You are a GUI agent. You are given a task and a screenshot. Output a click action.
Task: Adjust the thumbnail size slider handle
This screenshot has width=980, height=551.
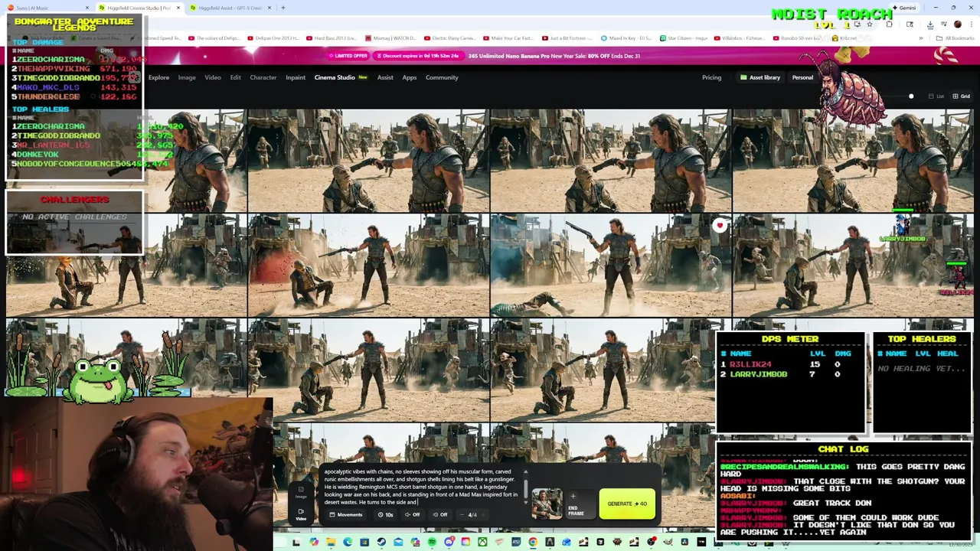(911, 96)
